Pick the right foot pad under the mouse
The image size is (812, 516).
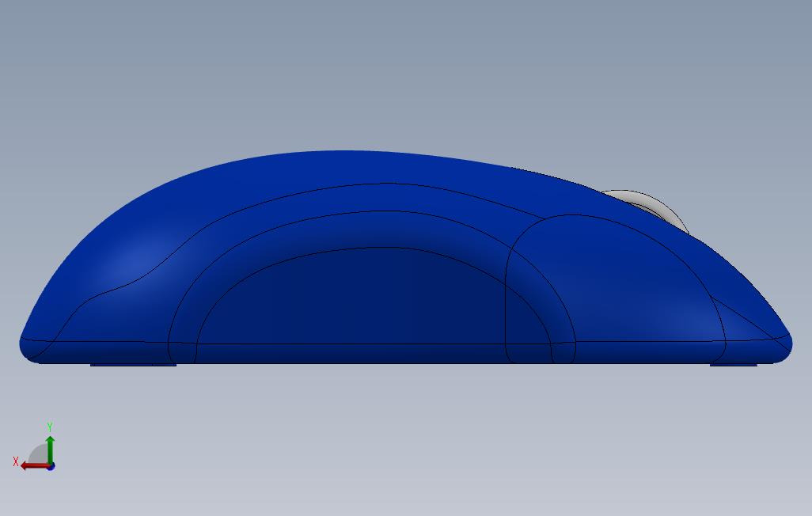[x=734, y=365]
